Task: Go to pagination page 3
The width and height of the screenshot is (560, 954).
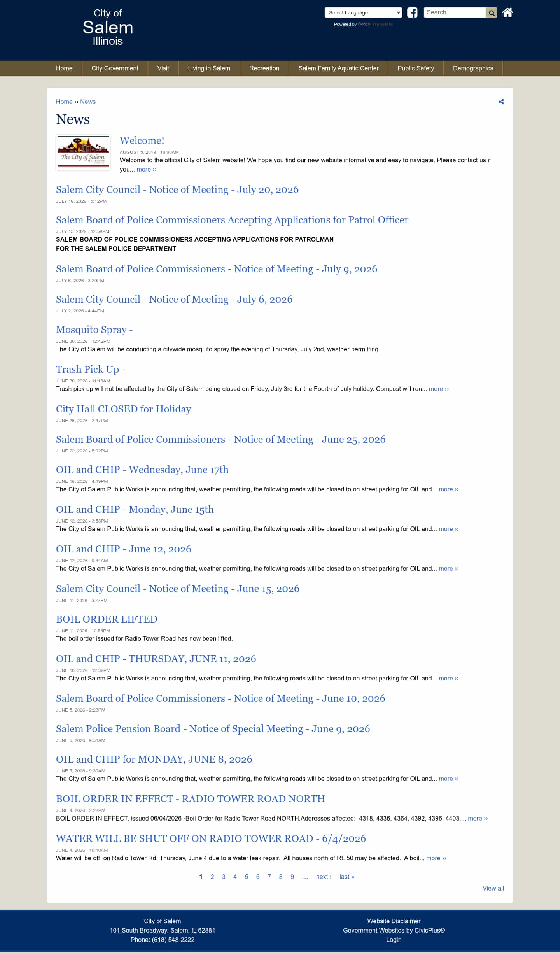Action: click(x=224, y=877)
